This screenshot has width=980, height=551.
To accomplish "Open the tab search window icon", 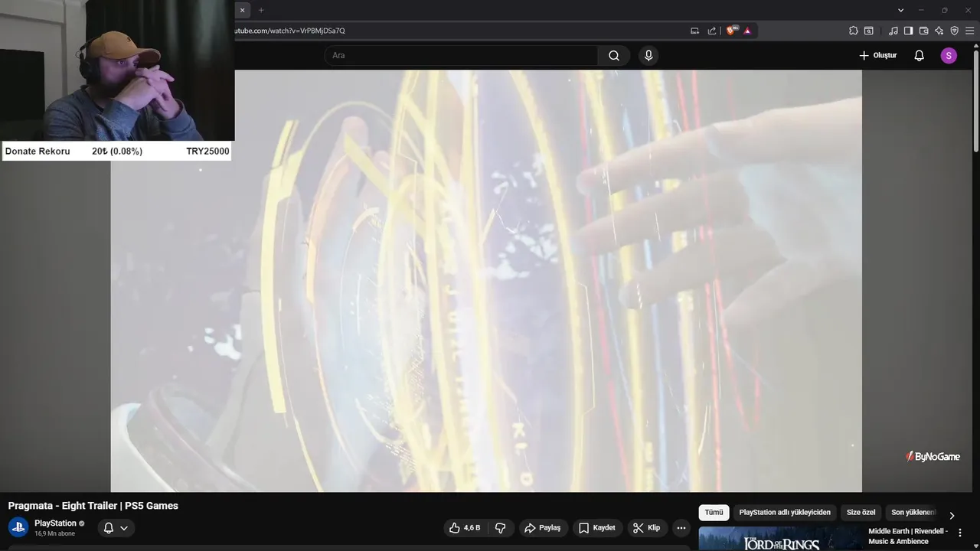I will 869,31.
